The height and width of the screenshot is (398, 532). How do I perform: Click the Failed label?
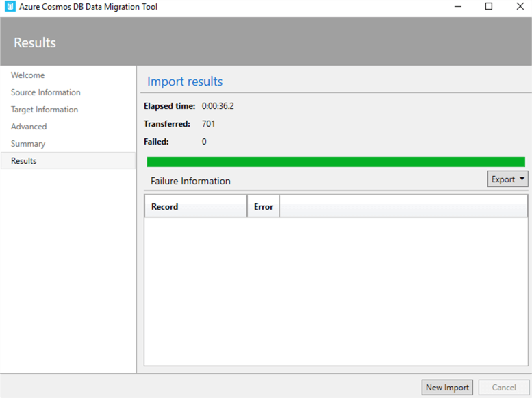click(x=156, y=141)
